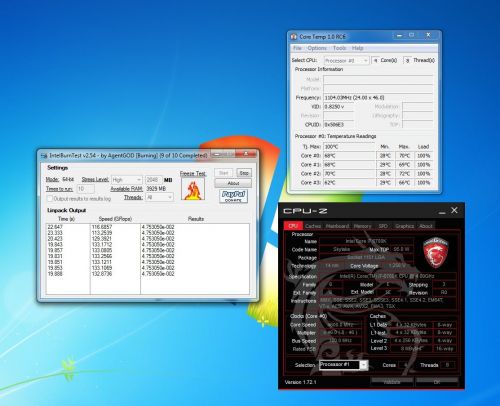Click the Specification field in CPU-Z

pyautogui.click(x=389, y=276)
